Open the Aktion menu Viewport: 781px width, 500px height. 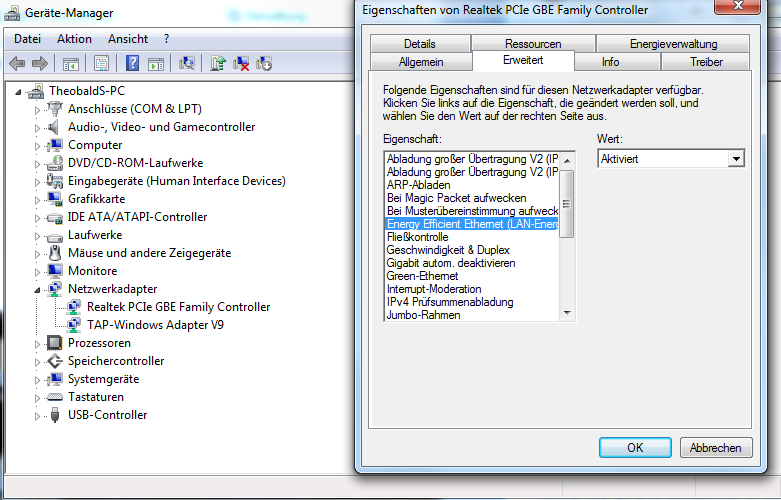(74, 39)
